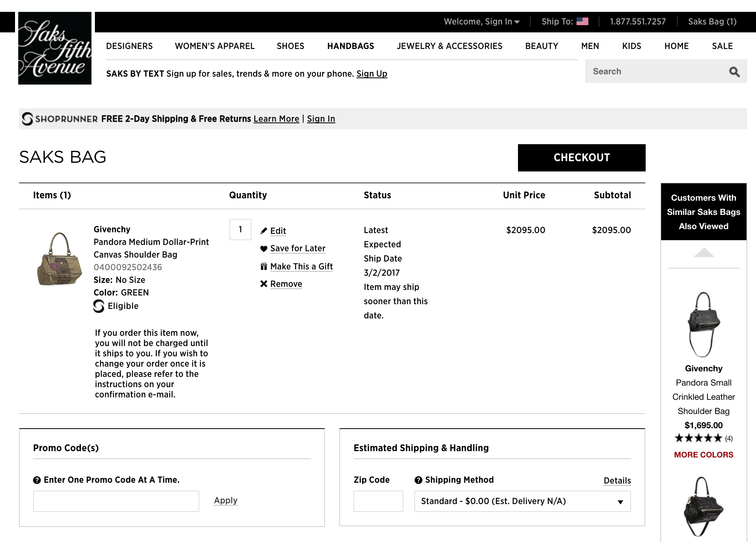Click the Shipping Method help question icon
756x542 pixels.
coord(418,480)
